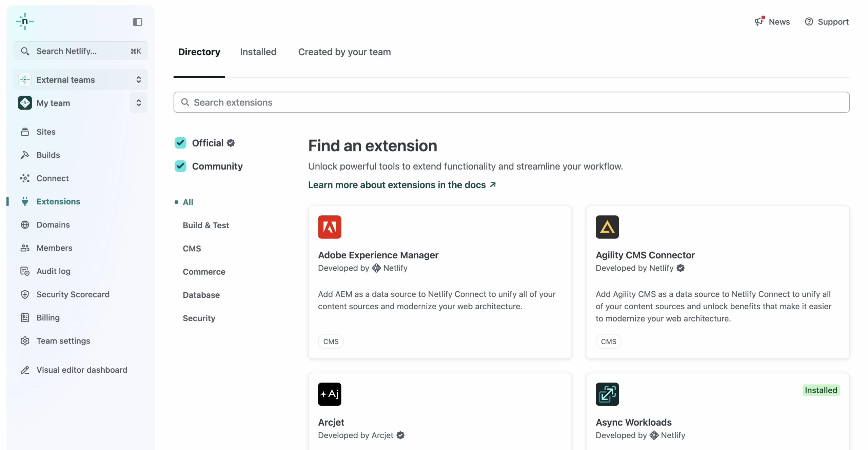Image resolution: width=868 pixels, height=450 pixels.
Task: Open Learn more about extensions docs link
Action: [x=402, y=185]
